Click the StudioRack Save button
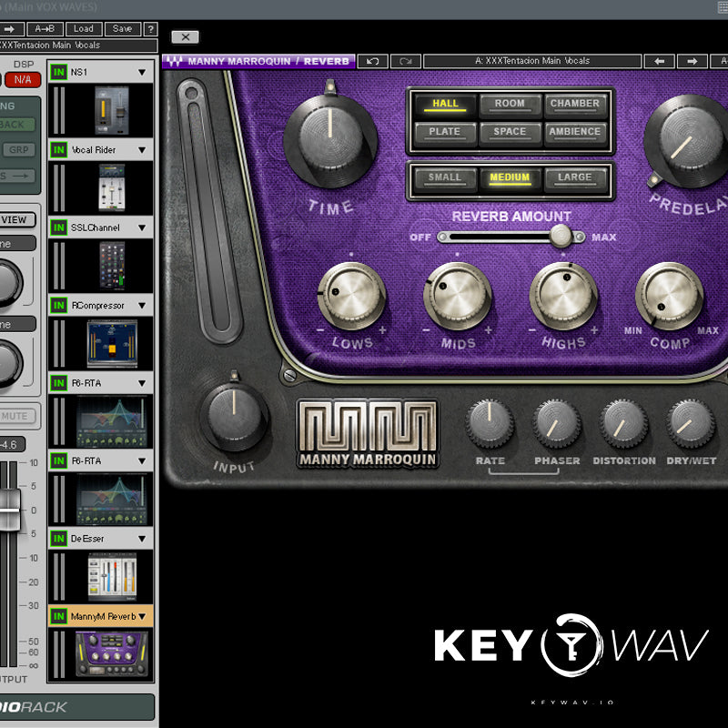728x728 pixels. (x=123, y=29)
